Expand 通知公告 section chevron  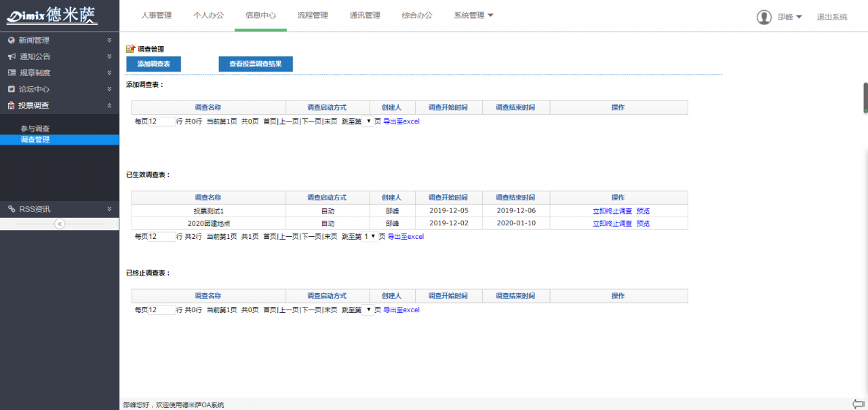click(109, 56)
